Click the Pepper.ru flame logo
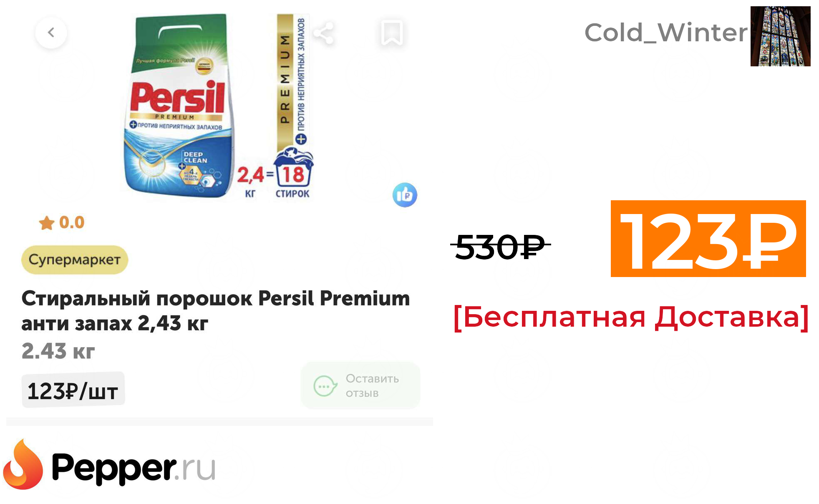 tap(23, 464)
